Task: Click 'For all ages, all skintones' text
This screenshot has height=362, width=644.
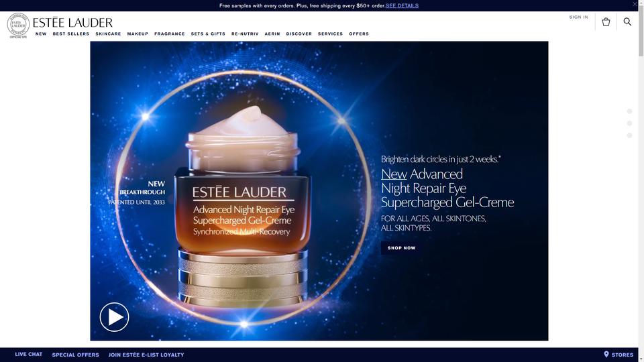Action: (433, 223)
